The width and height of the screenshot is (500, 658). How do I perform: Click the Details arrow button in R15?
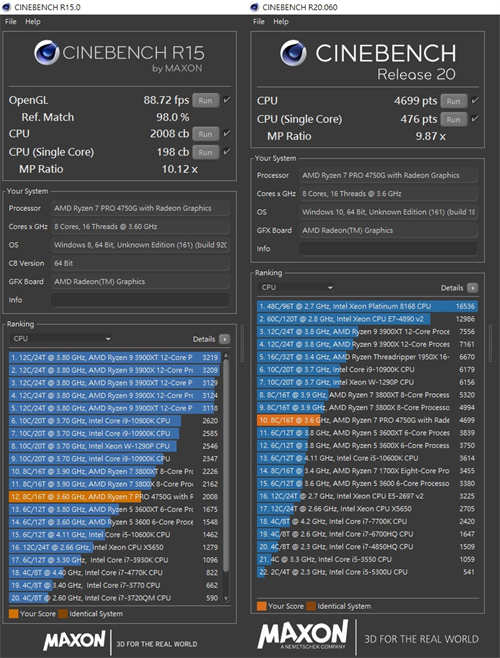point(225,339)
